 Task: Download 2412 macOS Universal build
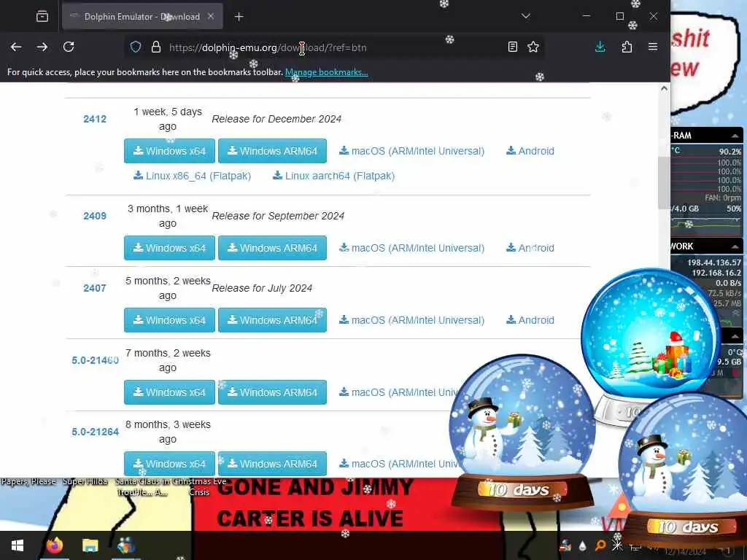point(411,151)
